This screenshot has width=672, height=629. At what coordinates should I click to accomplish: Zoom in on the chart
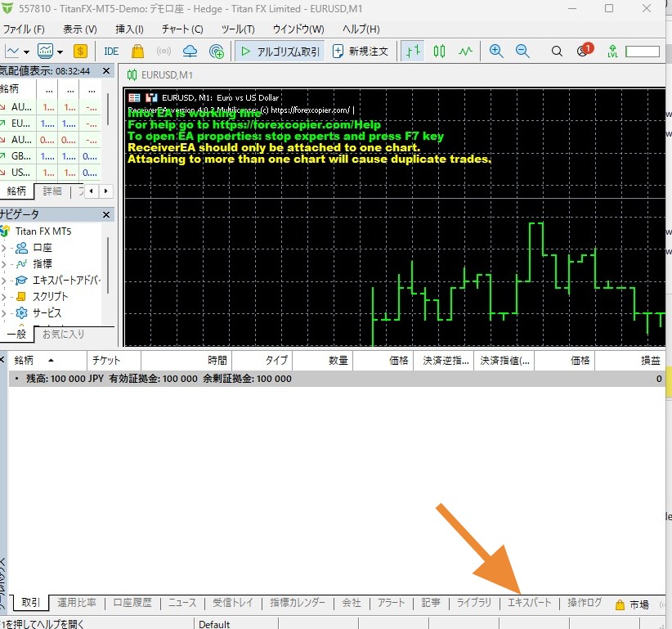tap(496, 52)
